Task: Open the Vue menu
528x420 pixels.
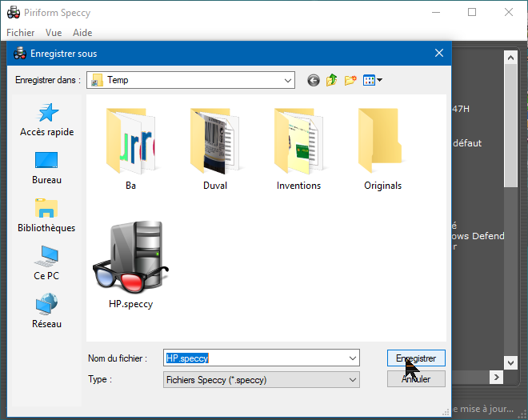Action: pos(54,33)
